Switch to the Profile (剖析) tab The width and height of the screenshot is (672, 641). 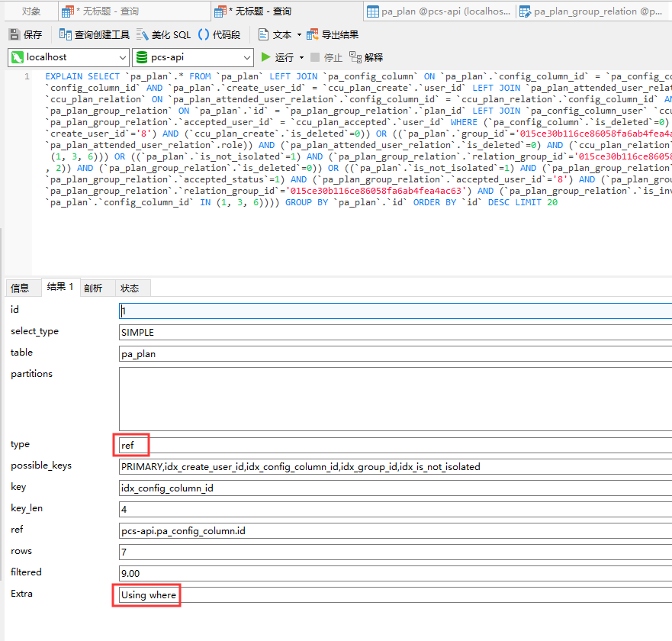point(92,288)
